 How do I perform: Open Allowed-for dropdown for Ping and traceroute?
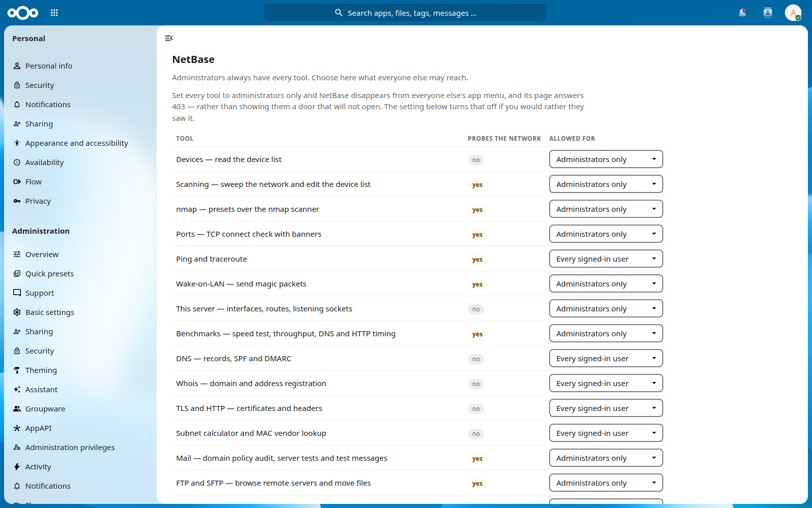coord(606,259)
